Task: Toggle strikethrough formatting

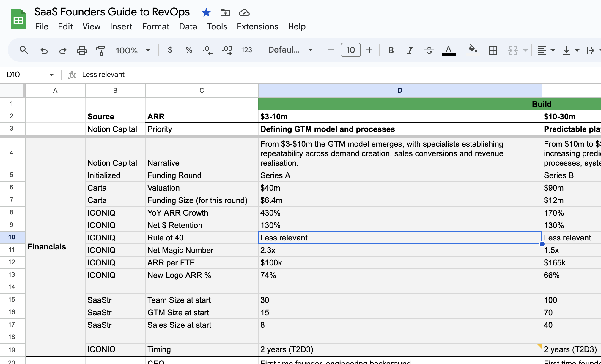Action: click(429, 50)
